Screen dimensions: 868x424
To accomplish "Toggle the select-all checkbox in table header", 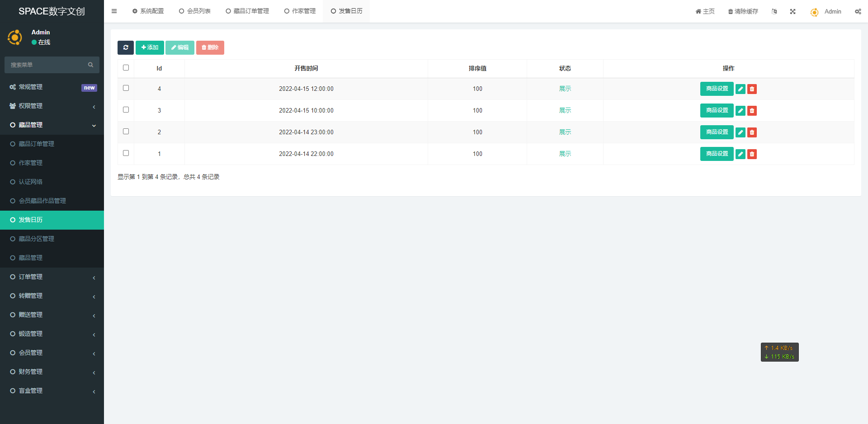I will [x=126, y=68].
